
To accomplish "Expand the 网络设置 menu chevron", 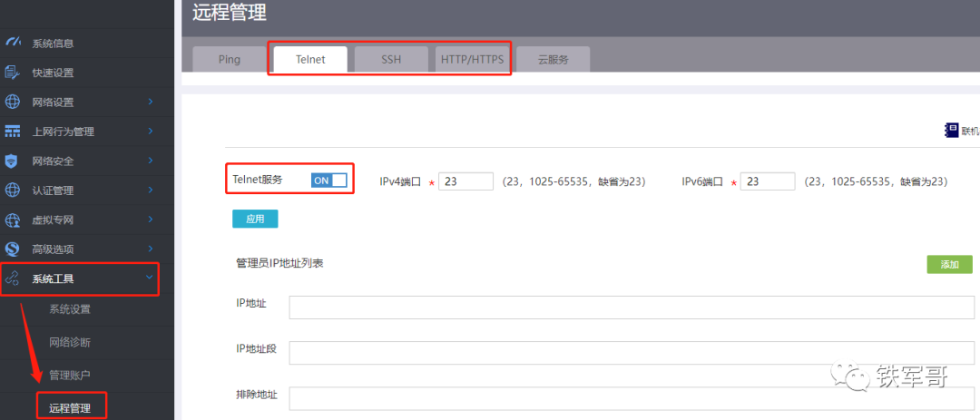I will (x=151, y=102).
